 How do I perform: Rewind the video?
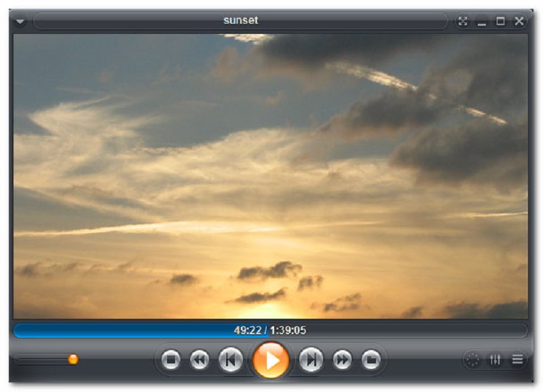(x=200, y=360)
